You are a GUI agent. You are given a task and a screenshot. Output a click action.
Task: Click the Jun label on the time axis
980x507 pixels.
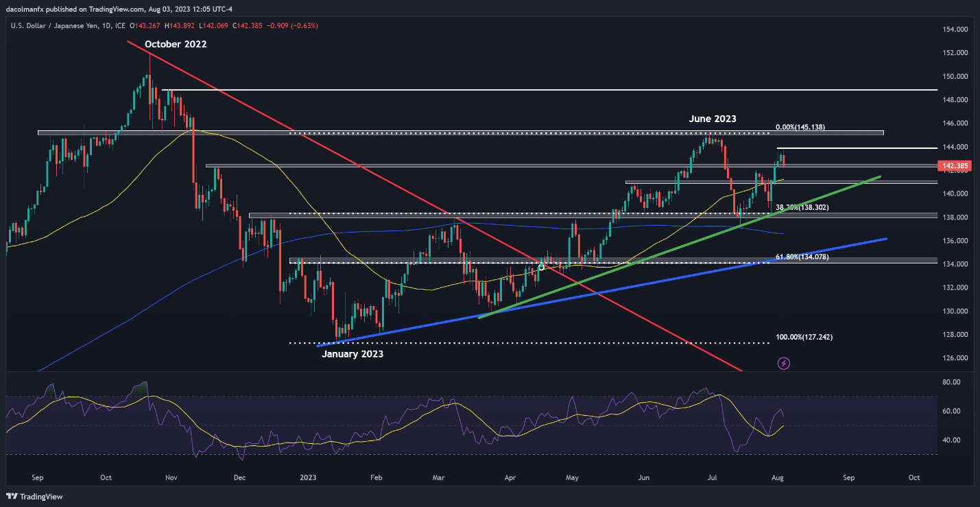[644, 476]
